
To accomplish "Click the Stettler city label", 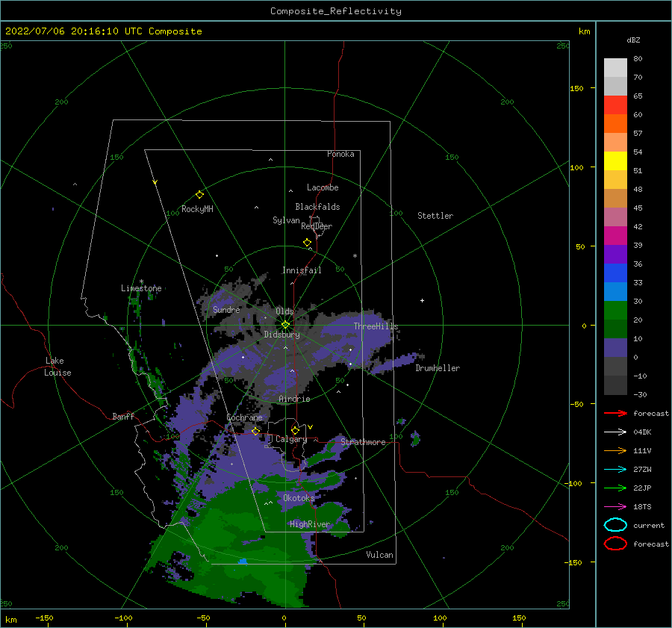I will coord(435,216).
